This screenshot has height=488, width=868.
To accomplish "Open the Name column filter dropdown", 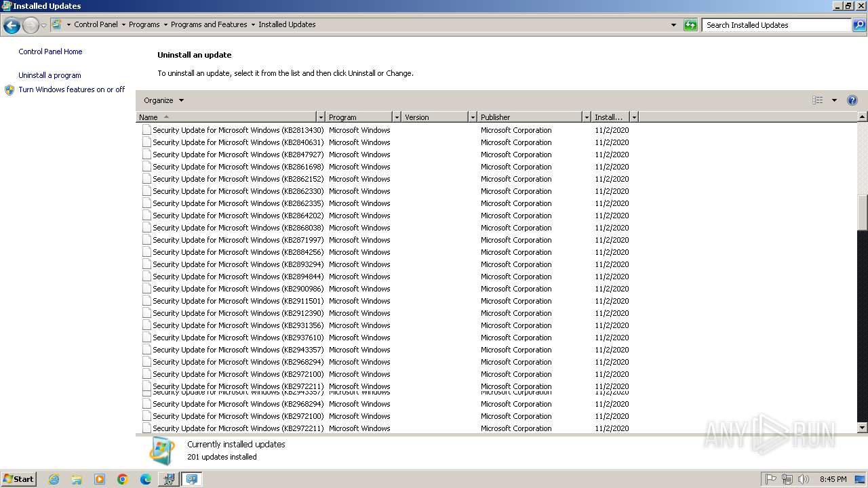I will (x=321, y=117).
